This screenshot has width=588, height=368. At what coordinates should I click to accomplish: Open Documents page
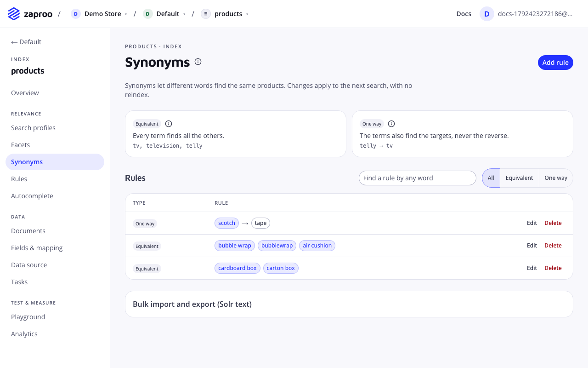pos(55,231)
